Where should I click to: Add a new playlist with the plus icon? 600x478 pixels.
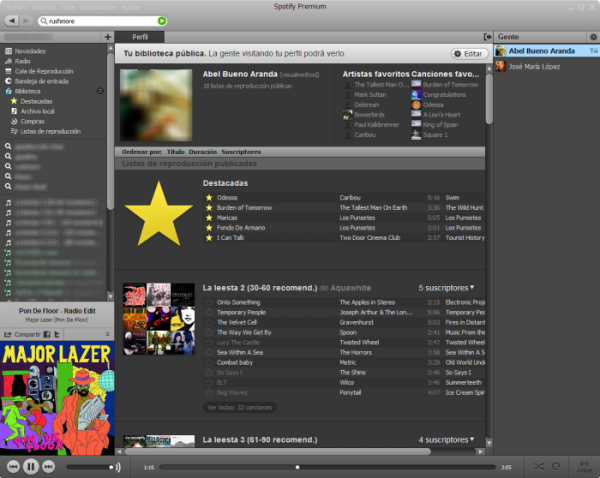(108, 37)
